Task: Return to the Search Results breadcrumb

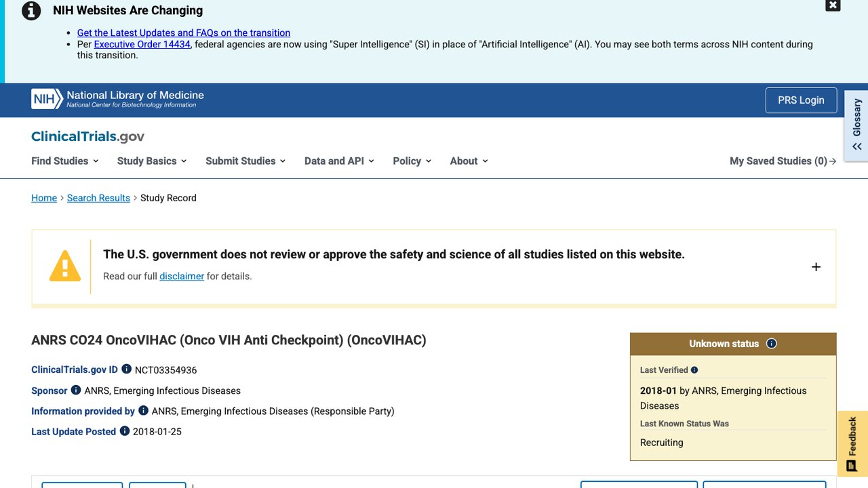Action: [x=98, y=198]
